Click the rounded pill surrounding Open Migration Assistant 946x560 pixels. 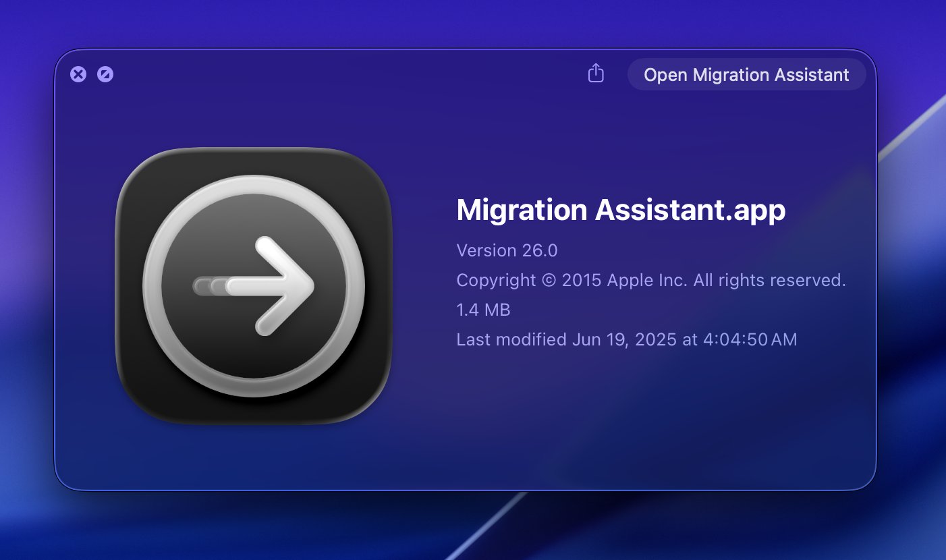746,74
